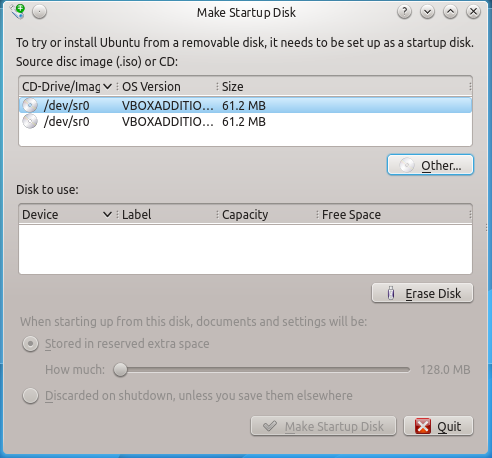Image resolution: width=492 pixels, height=458 pixels.
Task: Click the first VBOXADDITIO... OS version cell
Action: pos(167,106)
